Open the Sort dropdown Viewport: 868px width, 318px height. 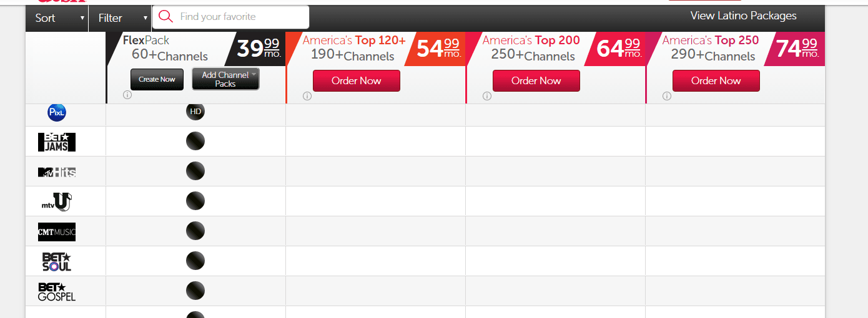(x=57, y=18)
